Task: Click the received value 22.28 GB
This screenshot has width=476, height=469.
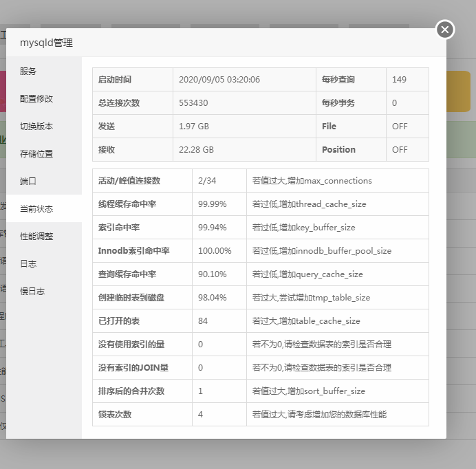Action: 196,150
